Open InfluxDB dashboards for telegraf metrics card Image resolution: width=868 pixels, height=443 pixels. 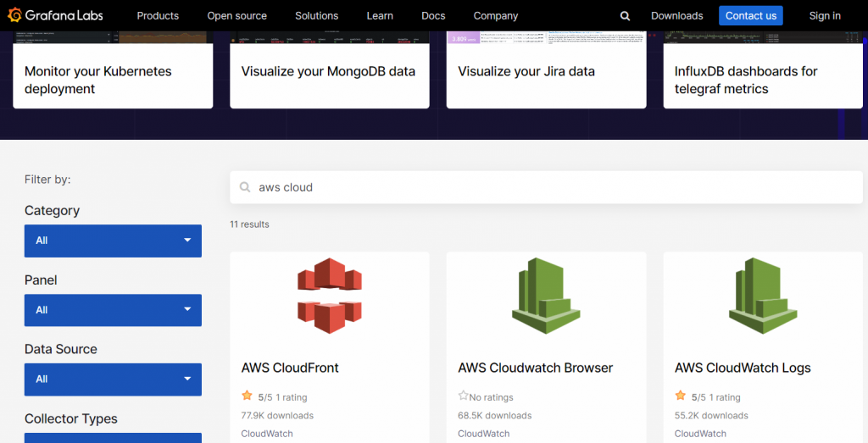click(763, 69)
